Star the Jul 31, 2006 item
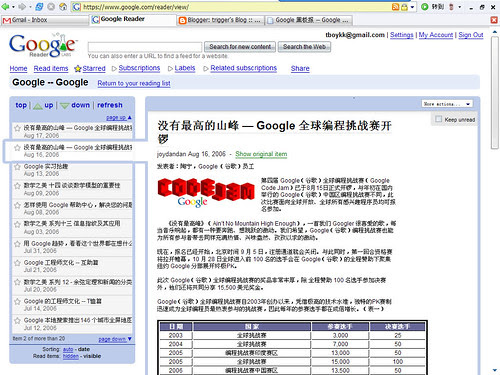 (17, 243)
